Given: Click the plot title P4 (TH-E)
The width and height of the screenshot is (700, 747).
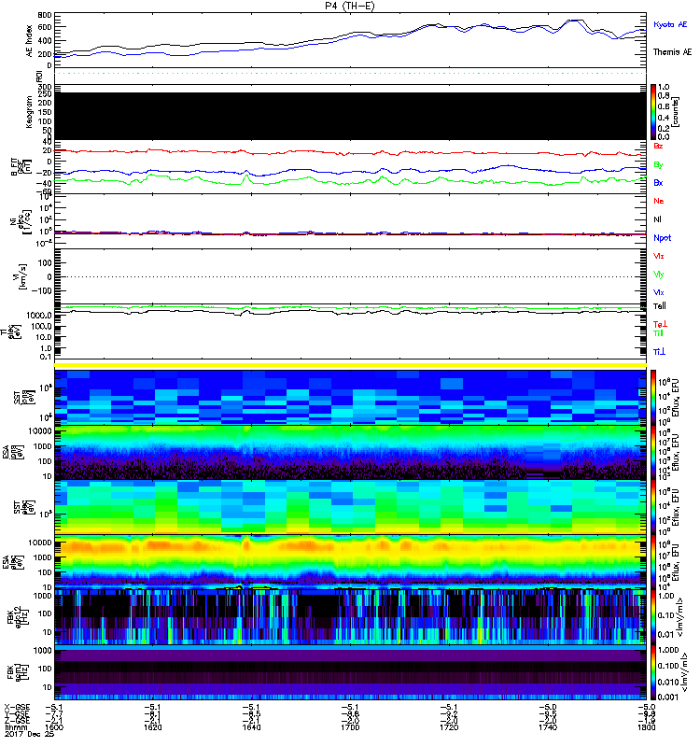Looking at the screenshot, I should pyautogui.click(x=350, y=6).
